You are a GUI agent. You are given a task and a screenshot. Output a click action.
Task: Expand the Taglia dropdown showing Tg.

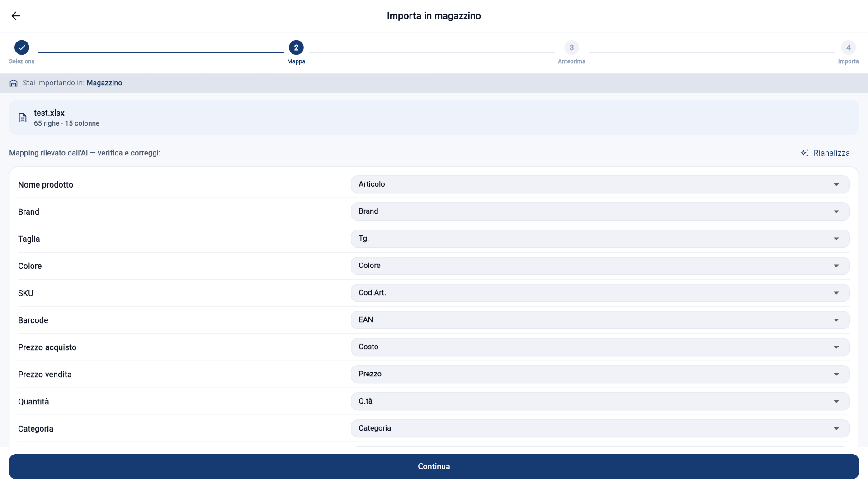coord(600,239)
